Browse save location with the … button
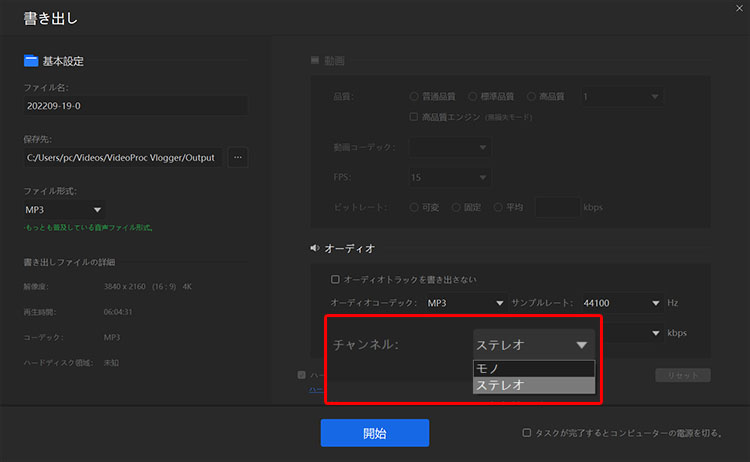Image resolution: width=750 pixels, height=462 pixels. pos(238,157)
